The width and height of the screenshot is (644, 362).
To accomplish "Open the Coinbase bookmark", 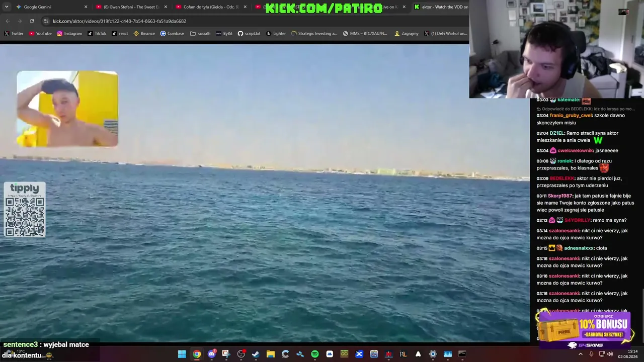I will click(x=172, y=34).
